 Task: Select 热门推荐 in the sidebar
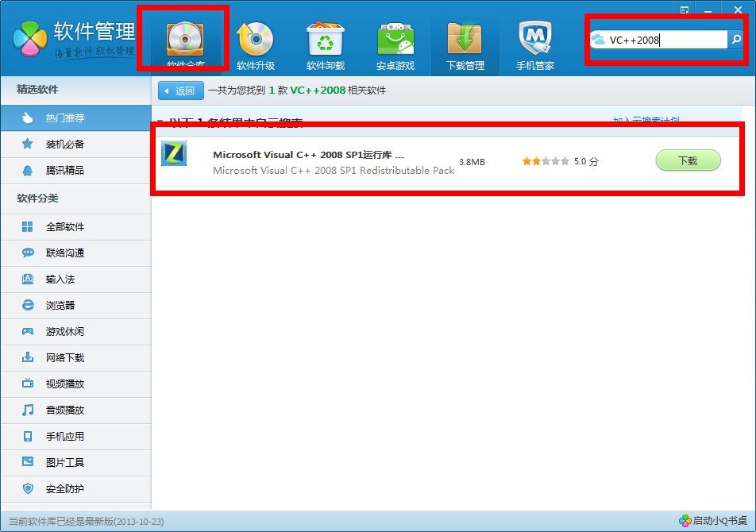coord(64,118)
